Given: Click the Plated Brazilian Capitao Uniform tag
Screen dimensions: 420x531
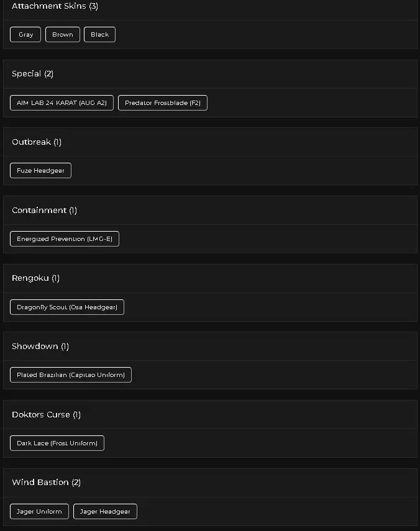Looking at the screenshot, I should [71, 375].
